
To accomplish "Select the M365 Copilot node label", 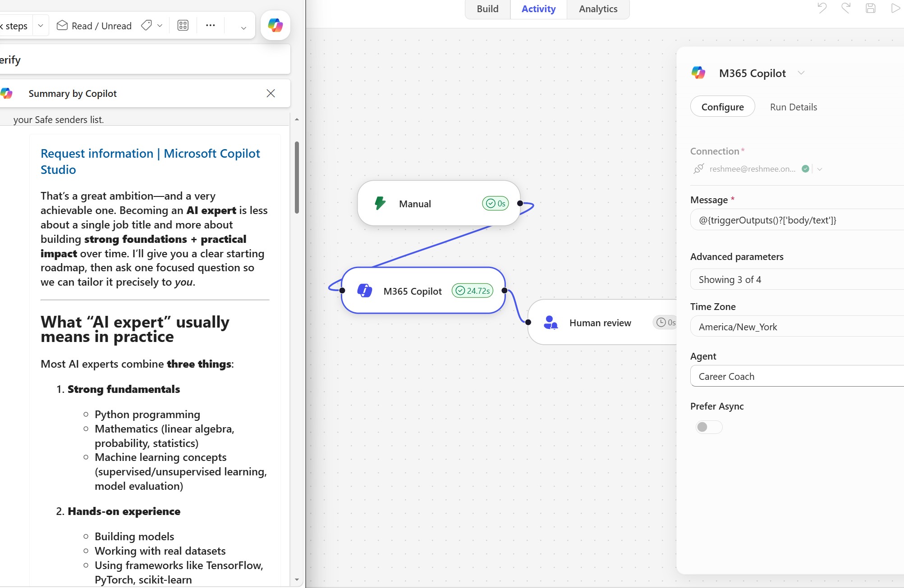I will [x=412, y=291].
